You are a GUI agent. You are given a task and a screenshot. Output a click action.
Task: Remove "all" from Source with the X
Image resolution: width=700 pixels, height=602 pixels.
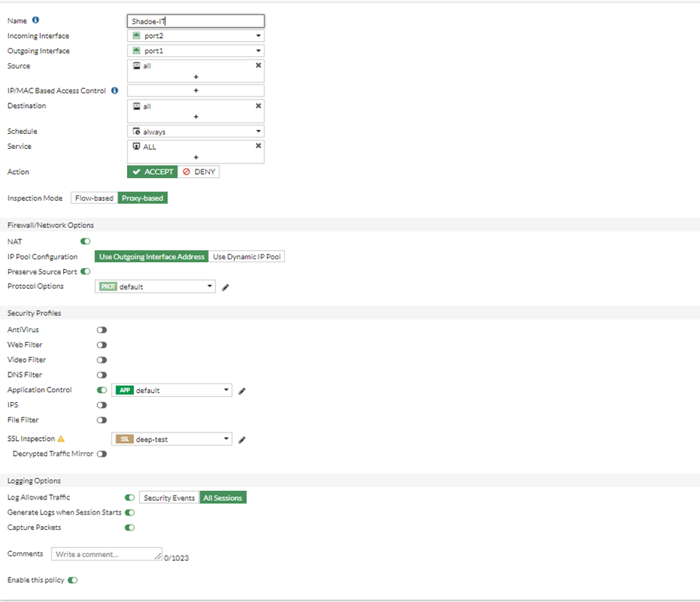pyautogui.click(x=258, y=65)
